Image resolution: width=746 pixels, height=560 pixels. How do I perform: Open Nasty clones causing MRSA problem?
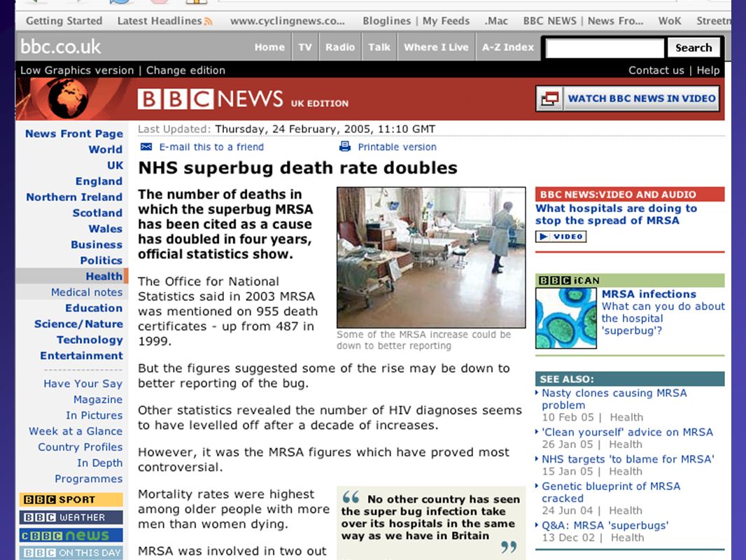pyautogui.click(x=614, y=399)
